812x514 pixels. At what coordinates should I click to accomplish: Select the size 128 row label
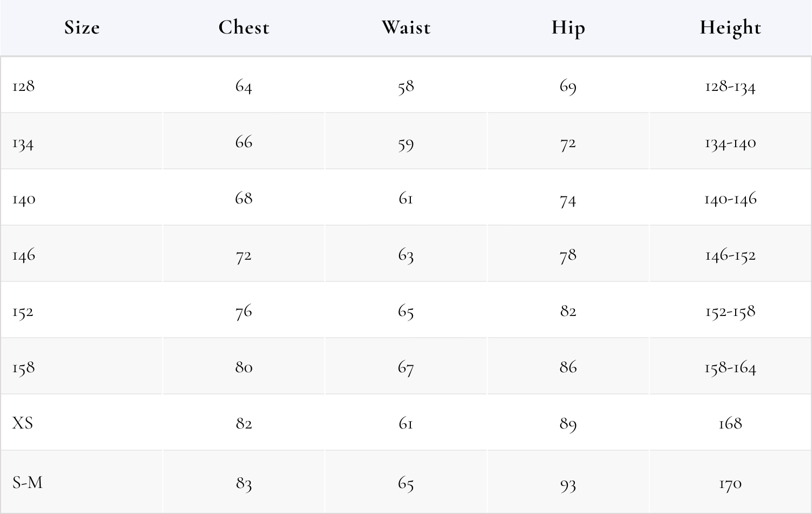coord(23,86)
